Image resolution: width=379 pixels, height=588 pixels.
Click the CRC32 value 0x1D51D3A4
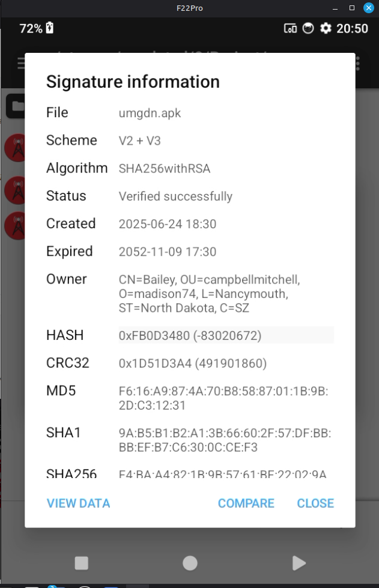[x=193, y=363]
